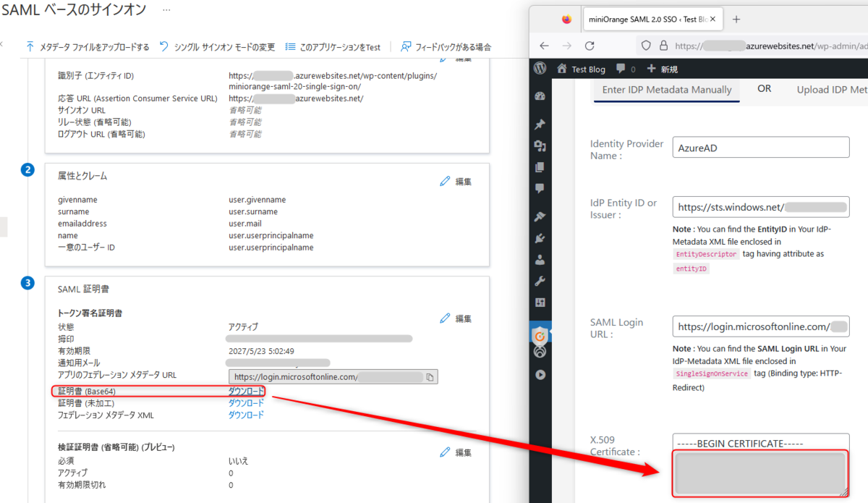
Task: Open the ellipsis menu beside SAML title
Action: tap(167, 10)
